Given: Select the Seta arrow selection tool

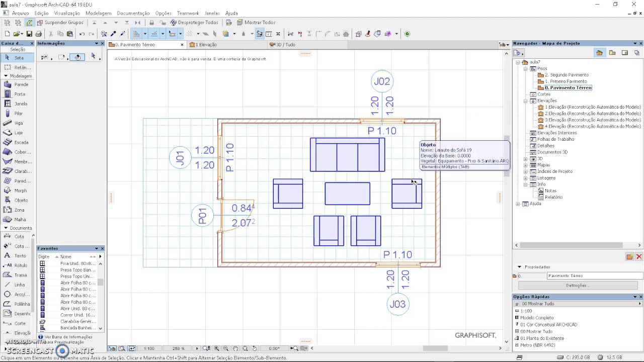Looking at the screenshot, I should click(x=18, y=58).
